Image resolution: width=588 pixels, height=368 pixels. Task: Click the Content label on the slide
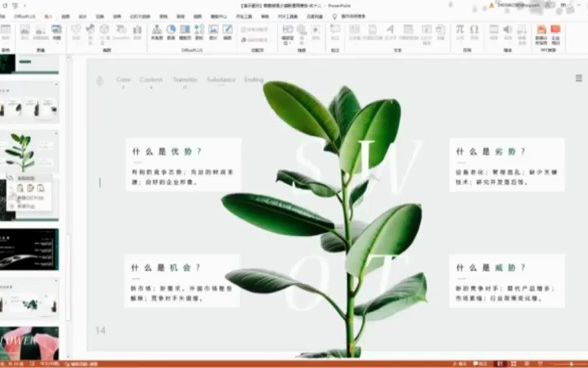click(x=151, y=80)
